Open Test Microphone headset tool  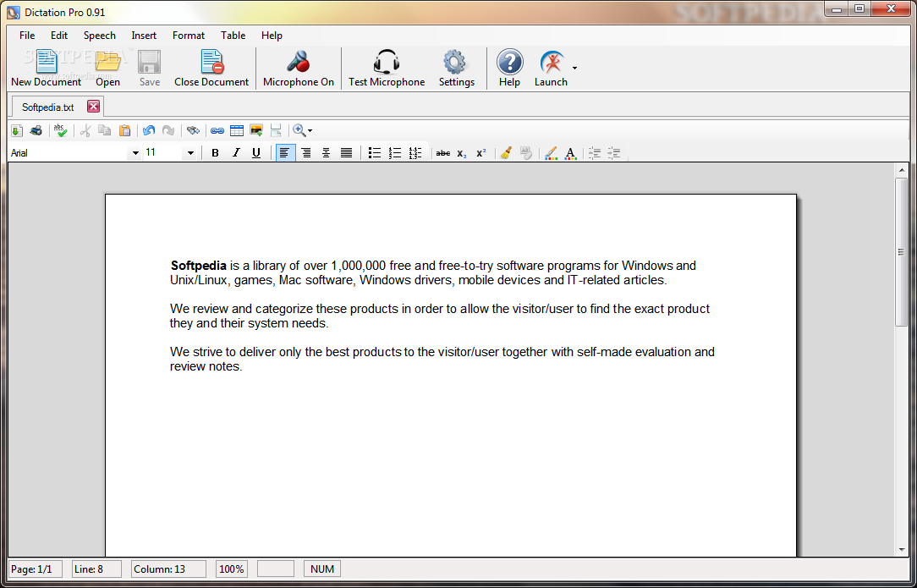[x=387, y=68]
